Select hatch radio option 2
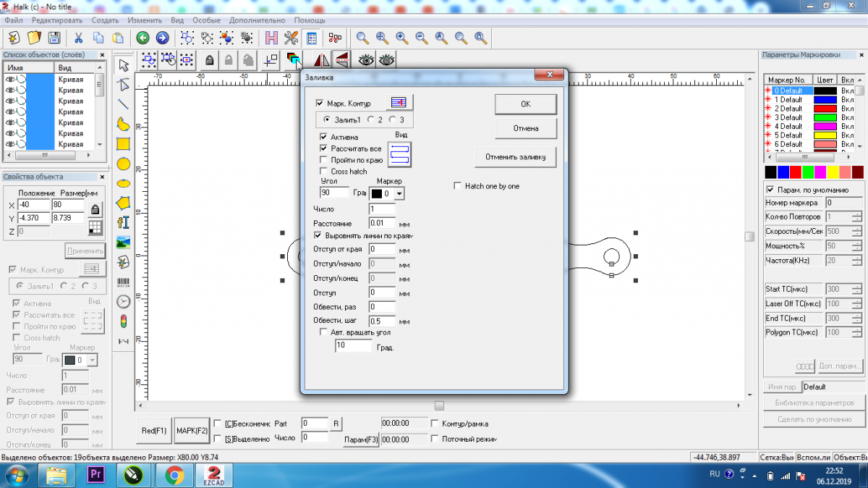 point(371,119)
